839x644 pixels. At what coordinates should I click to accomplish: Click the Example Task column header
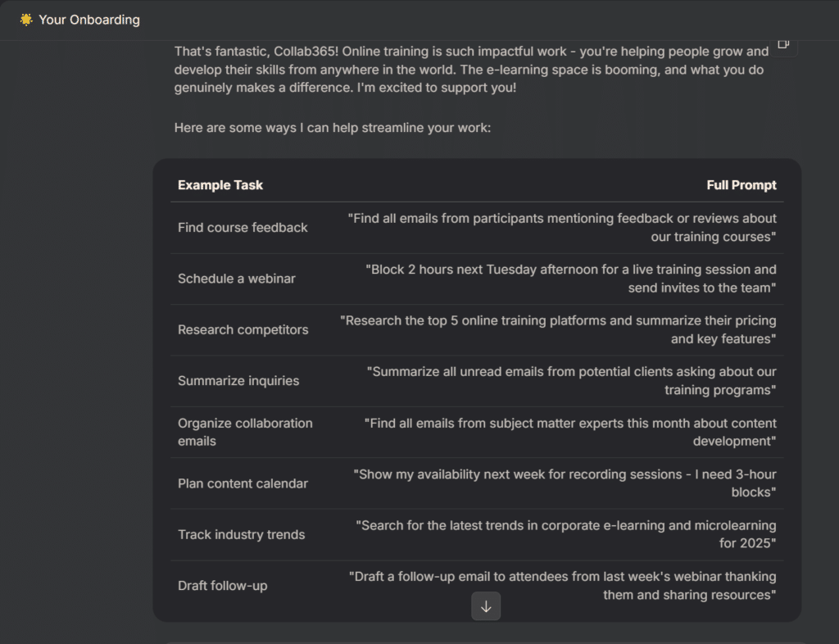[x=220, y=185]
